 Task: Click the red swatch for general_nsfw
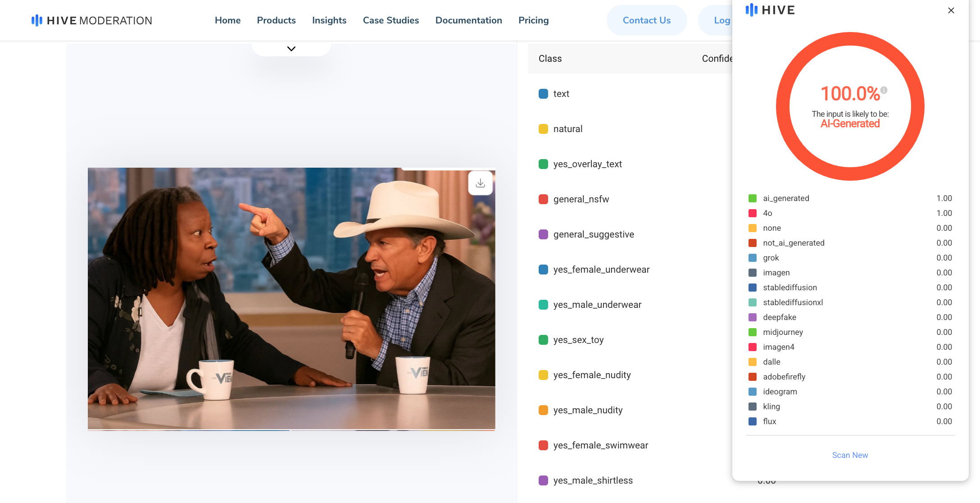(x=544, y=199)
